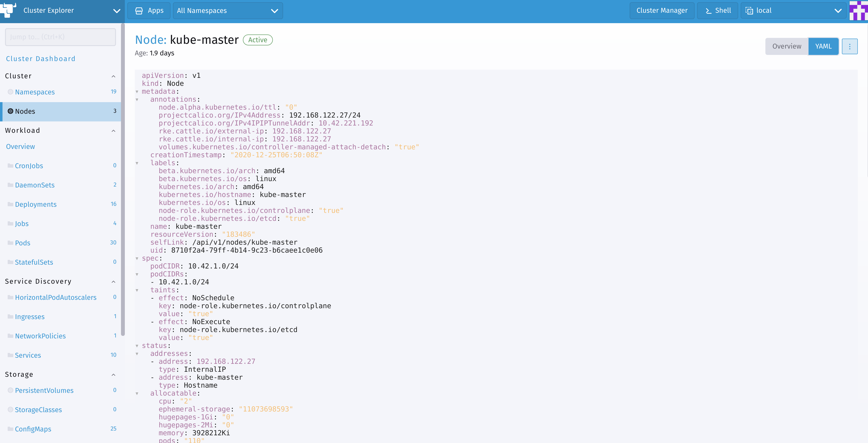Fold the metadata section in YAML
The width and height of the screenshot is (868, 443).
point(137,92)
